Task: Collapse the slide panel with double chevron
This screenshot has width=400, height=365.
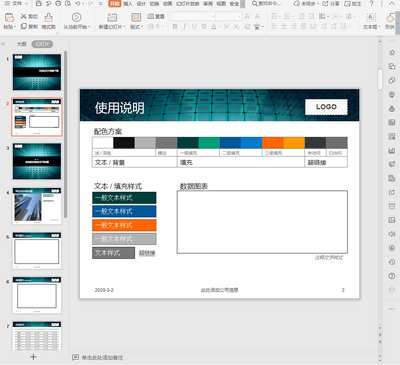Action: point(3,44)
